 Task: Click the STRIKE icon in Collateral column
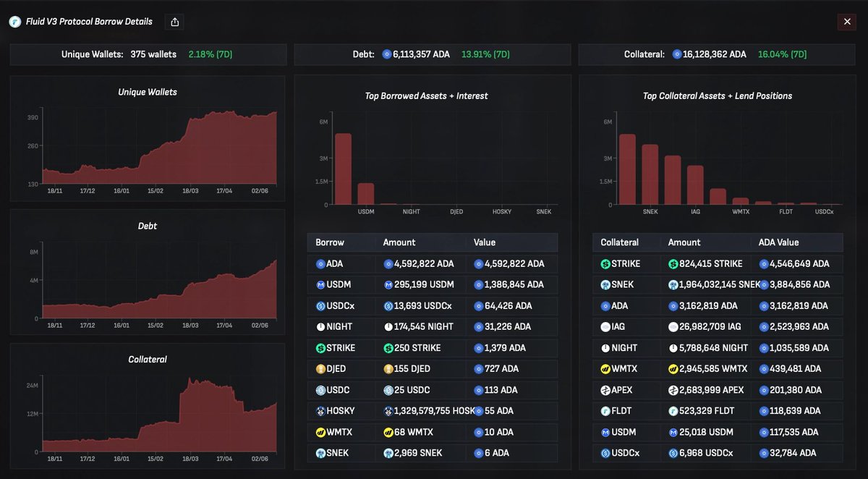pos(605,264)
